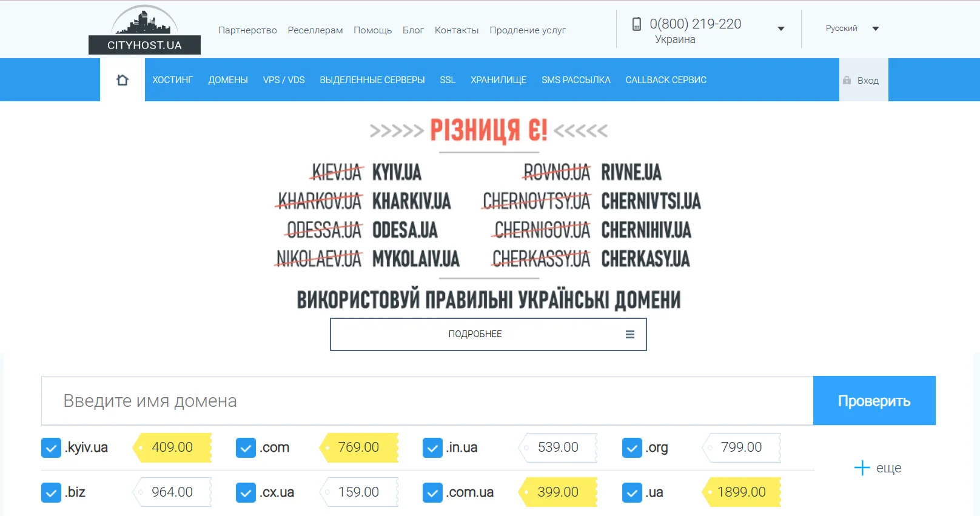Open ХРАНИЛИЩЕ menu item
Viewport: 980px width, 516px height.
click(x=498, y=80)
